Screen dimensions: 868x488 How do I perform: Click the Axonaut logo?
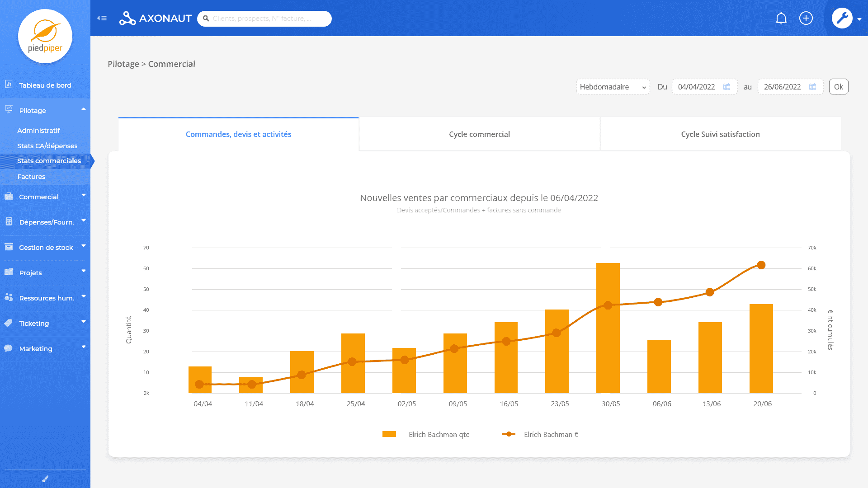coord(155,19)
